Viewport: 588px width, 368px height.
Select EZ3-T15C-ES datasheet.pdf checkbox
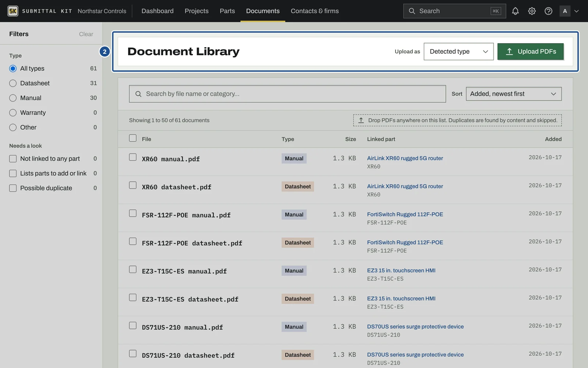[133, 297]
